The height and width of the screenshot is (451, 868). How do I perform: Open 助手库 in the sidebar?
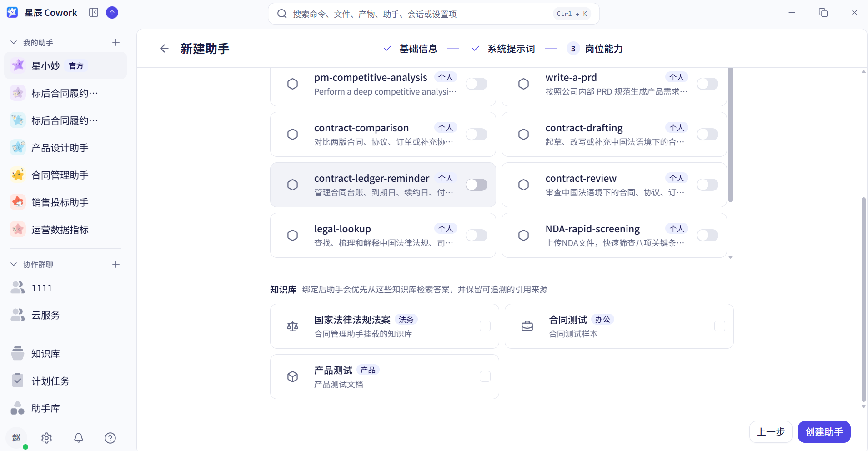tap(65, 408)
